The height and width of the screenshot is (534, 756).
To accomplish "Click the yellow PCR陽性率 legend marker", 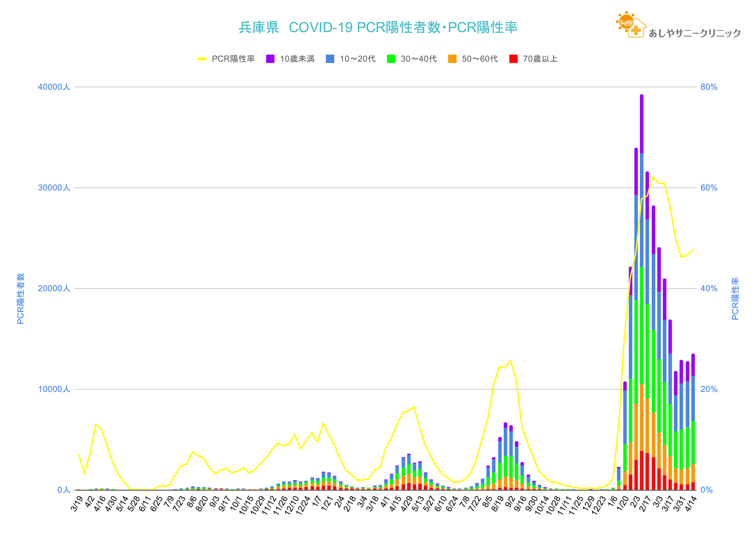I will [202, 59].
